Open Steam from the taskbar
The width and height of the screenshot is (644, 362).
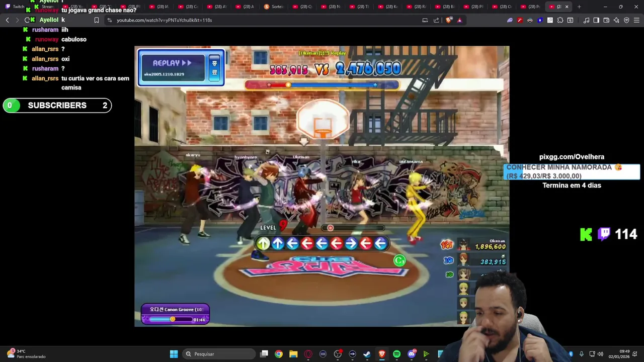pos(367,354)
